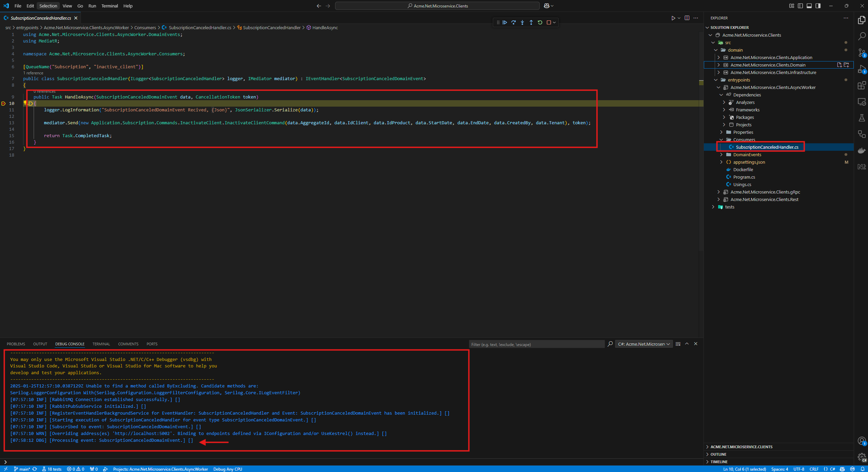Click debug Step Over button
Screen dimensions: 868x472
[x=514, y=22]
